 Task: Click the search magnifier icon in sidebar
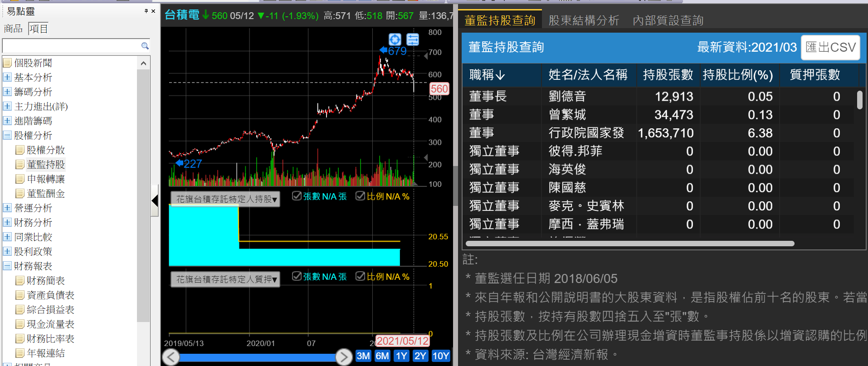[x=145, y=46]
